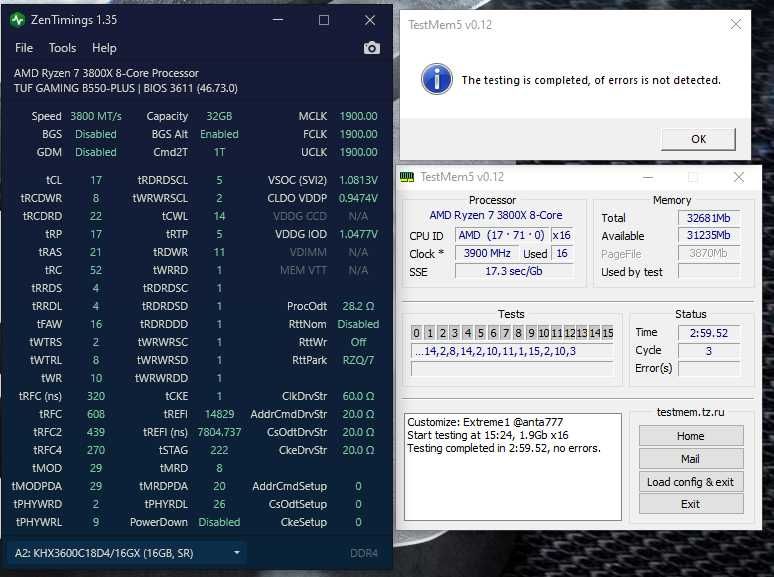The image size is (774, 577).
Task: Close the TestMem5 completion dialog
Action: pos(735,24)
